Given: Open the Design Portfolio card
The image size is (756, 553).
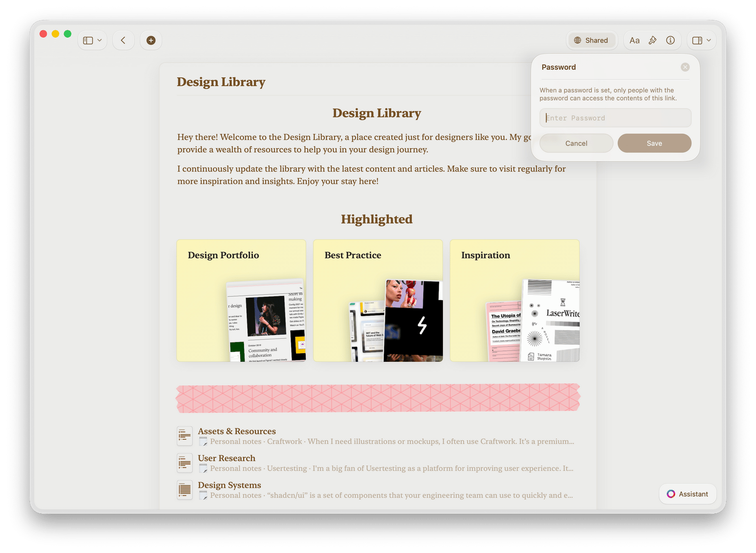Looking at the screenshot, I should click(x=241, y=300).
